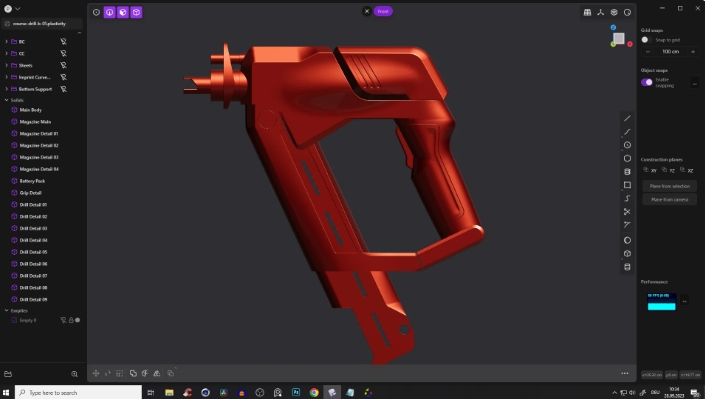Viewport: 705px width, 399px height.
Task: Open Chrome from the taskbar
Action: point(314,392)
